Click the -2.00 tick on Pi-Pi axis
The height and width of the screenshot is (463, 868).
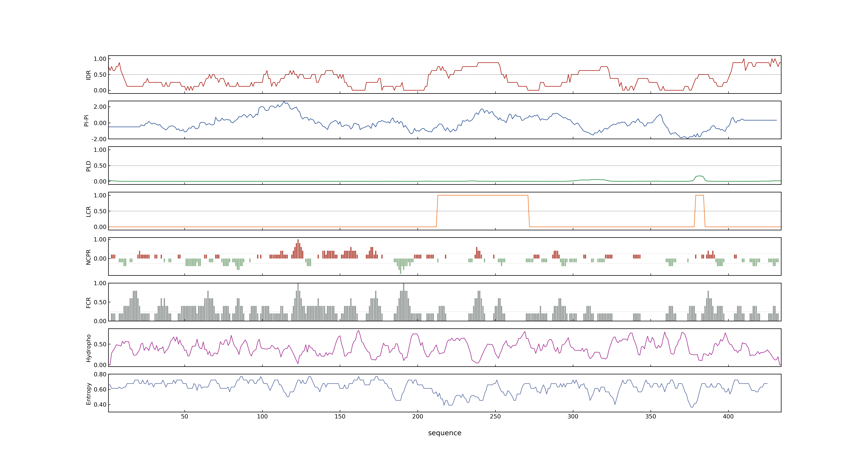click(x=99, y=139)
